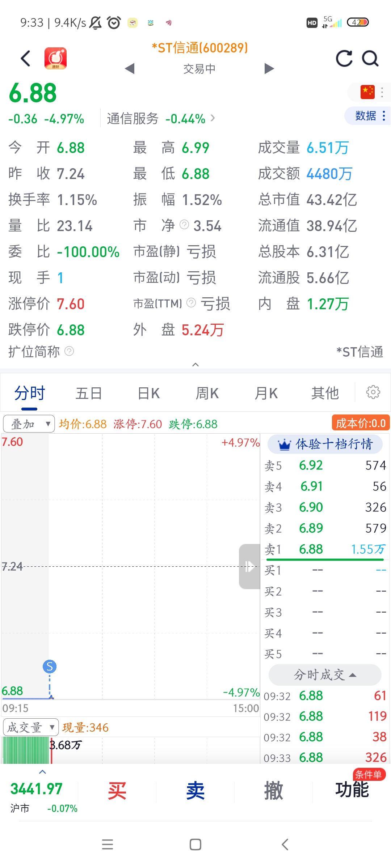Tap the 成本价:0.0 button
This screenshot has width=391, height=868.
tap(361, 423)
